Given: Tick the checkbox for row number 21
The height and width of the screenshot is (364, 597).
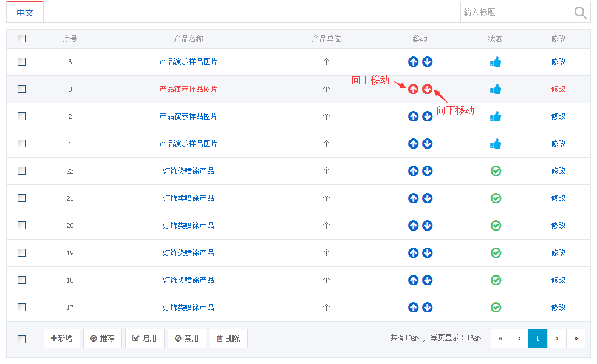Looking at the screenshot, I should click(x=22, y=198).
